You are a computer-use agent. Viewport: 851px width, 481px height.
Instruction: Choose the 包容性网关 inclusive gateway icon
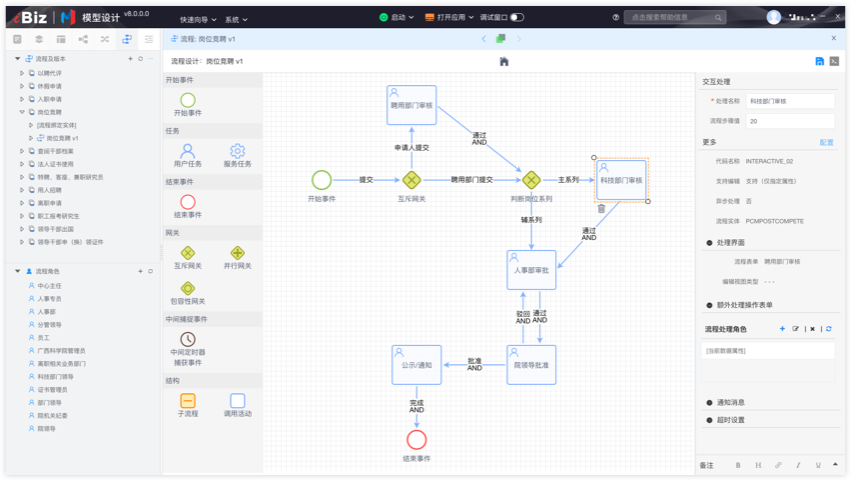(188, 288)
